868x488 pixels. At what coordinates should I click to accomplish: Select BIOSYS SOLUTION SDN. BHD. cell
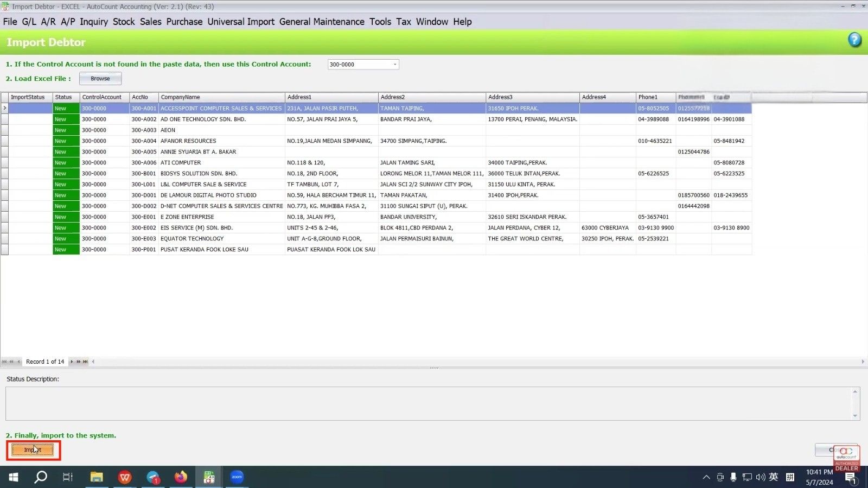click(221, 174)
